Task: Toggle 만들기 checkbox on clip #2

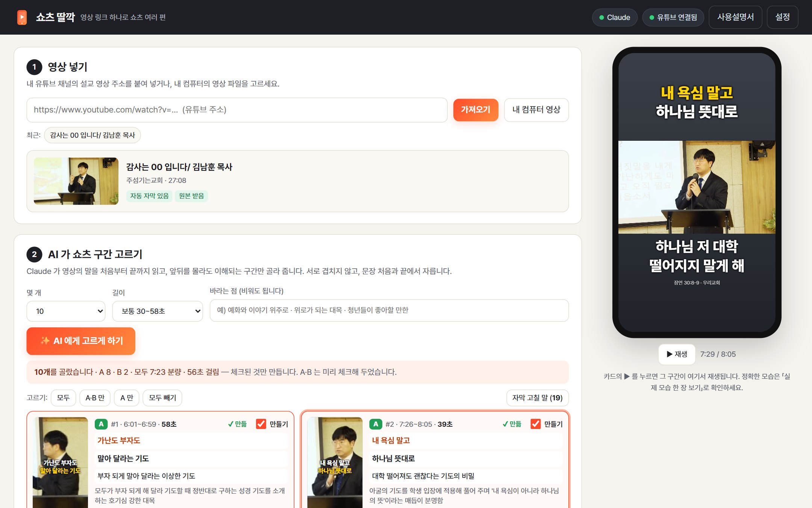Action: pyautogui.click(x=536, y=424)
